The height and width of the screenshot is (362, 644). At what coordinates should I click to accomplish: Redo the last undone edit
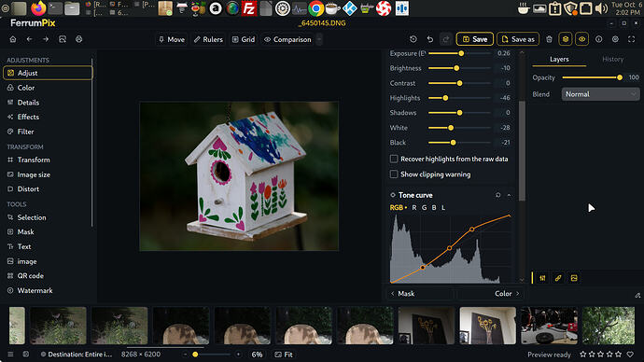445,39
